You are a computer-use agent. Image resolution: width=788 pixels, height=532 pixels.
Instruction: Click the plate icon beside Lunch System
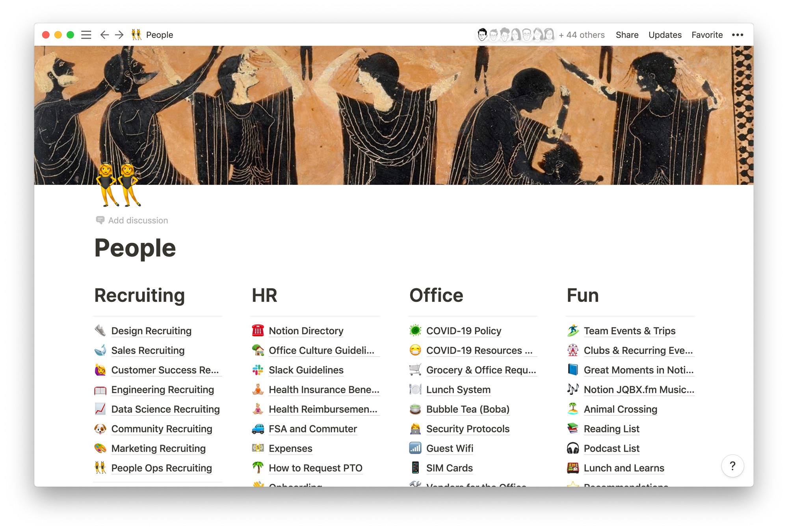coord(415,389)
